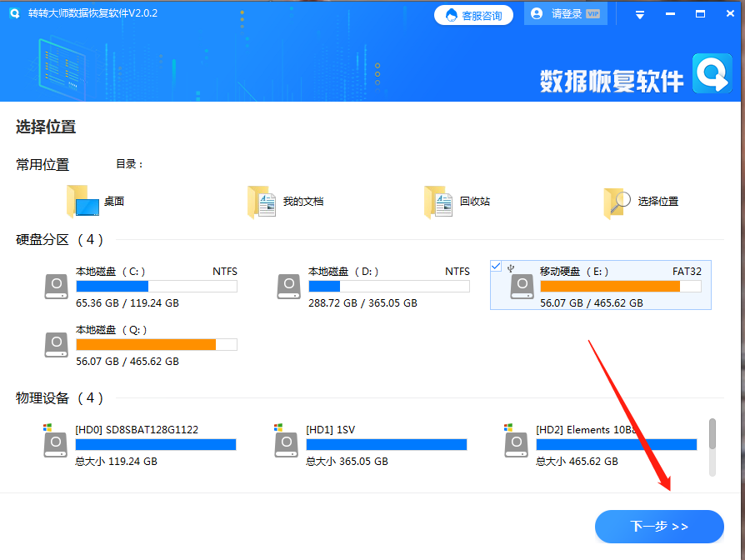Select local disk C: drive icon
This screenshot has width=745, height=560.
(56, 286)
